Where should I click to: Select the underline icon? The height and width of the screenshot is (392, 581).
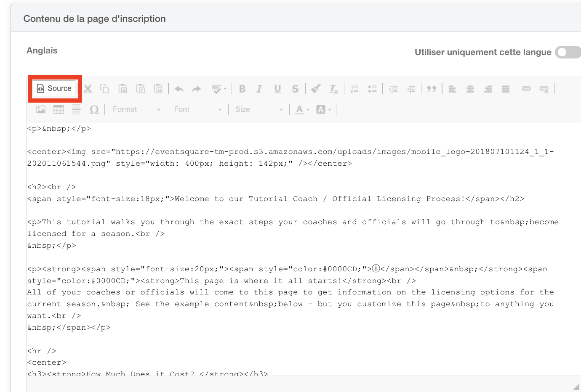point(277,88)
